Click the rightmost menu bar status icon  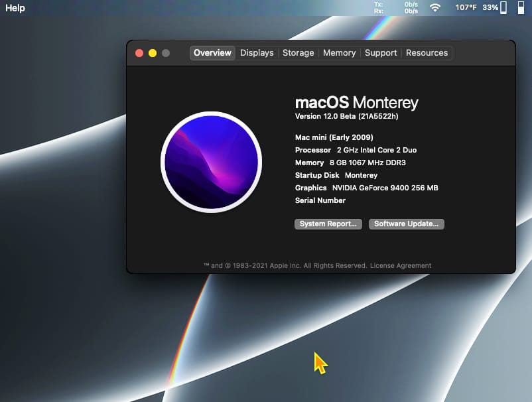pos(521,7)
